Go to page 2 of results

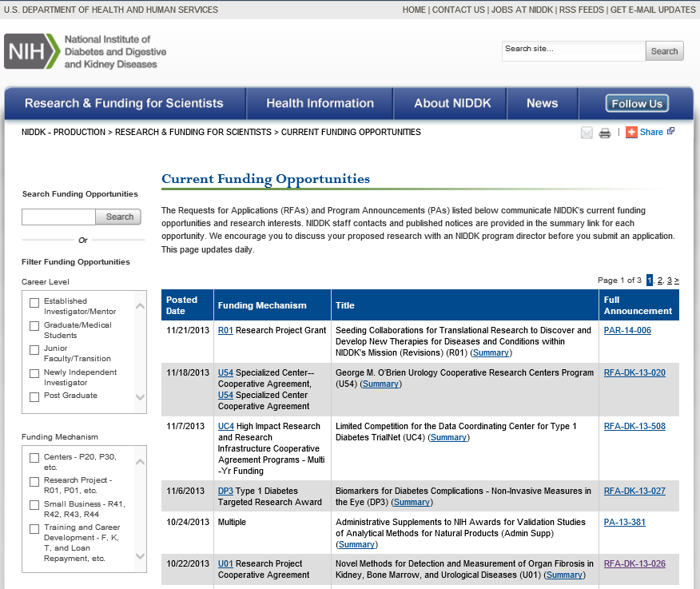[x=660, y=281]
